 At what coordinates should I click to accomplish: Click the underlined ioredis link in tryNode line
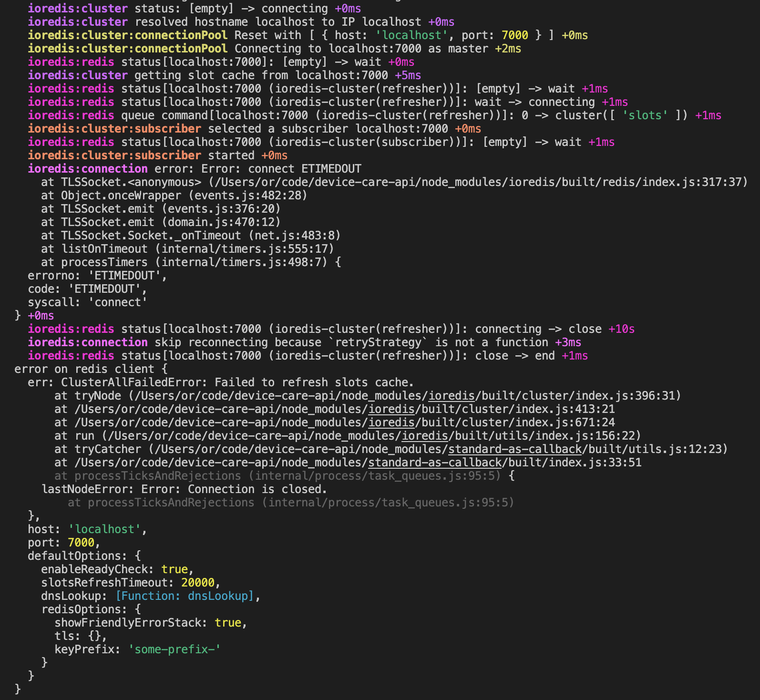[x=452, y=396]
